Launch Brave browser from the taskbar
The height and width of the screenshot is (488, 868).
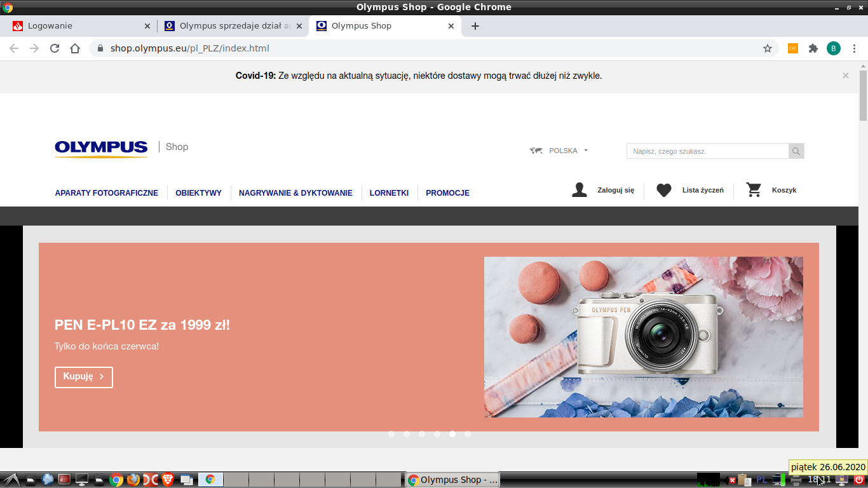[168, 480]
